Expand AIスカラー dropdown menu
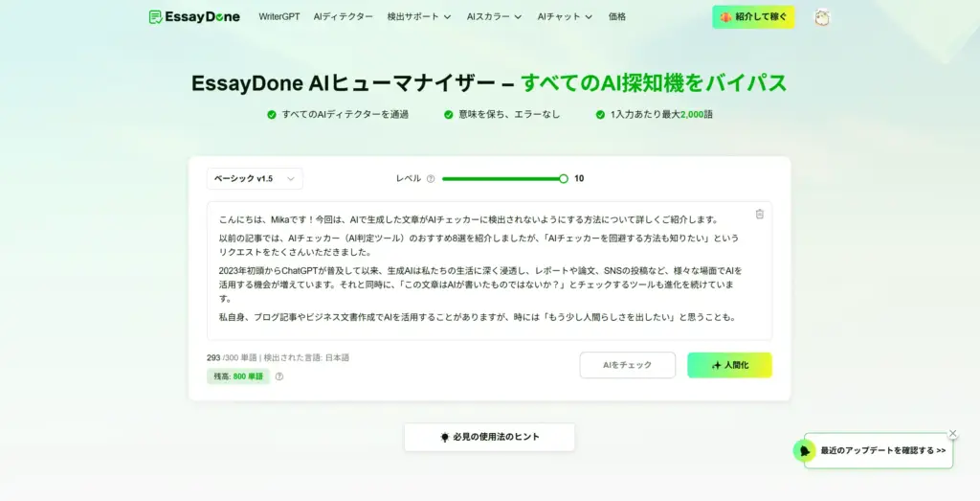The height and width of the screenshot is (501, 980). click(x=494, y=17)
